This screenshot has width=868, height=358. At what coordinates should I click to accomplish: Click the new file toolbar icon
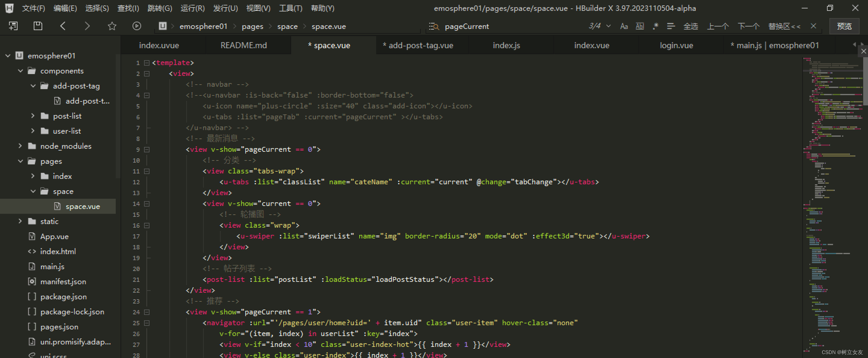click(13, 26)
